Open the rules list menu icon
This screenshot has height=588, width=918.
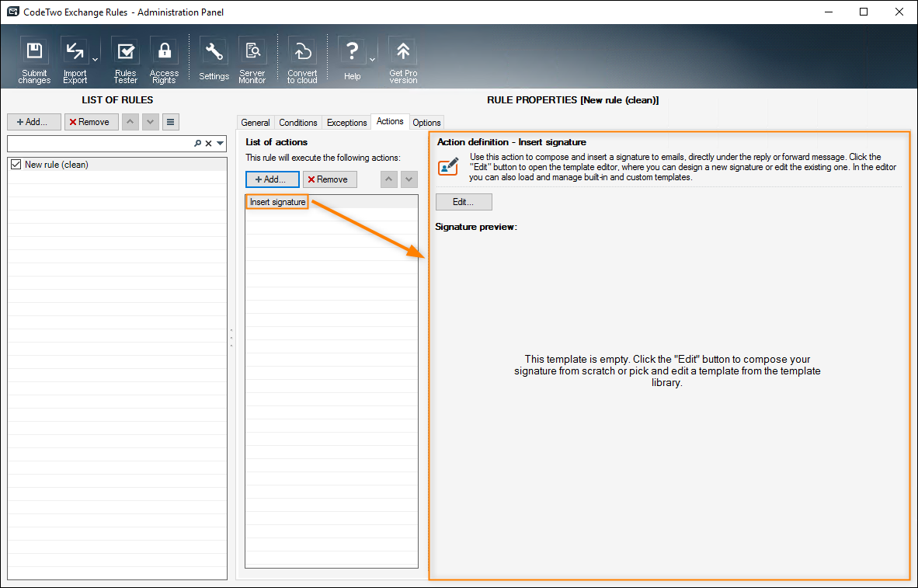pyautogui.click(x=170, y=122)
